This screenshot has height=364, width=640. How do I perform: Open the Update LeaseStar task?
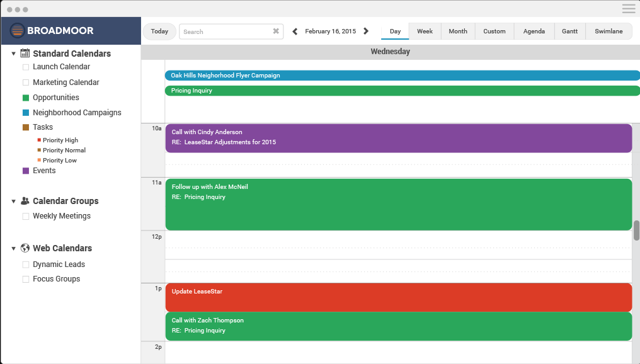coord(398,297)
